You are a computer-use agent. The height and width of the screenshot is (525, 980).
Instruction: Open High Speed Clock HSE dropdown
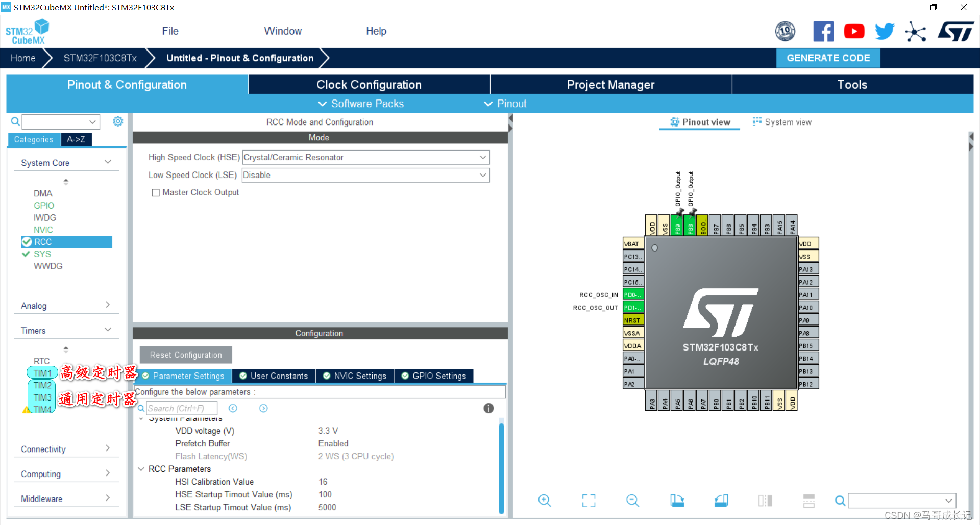pyautogui.click(x=366, y=157)
